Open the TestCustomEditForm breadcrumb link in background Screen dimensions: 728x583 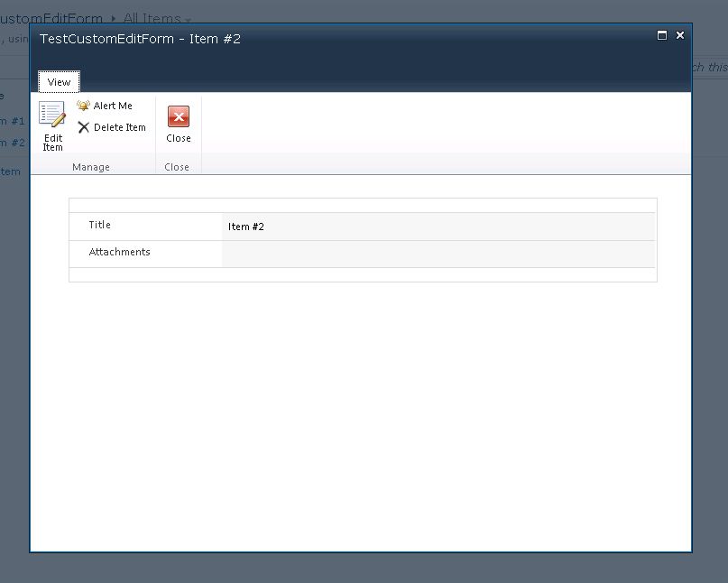(x=54, y=18)
